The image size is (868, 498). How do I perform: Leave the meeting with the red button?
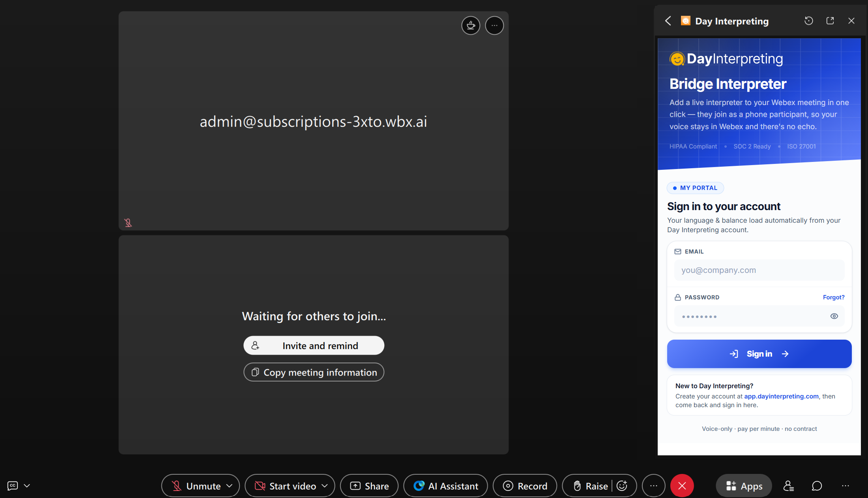(682, 486)
